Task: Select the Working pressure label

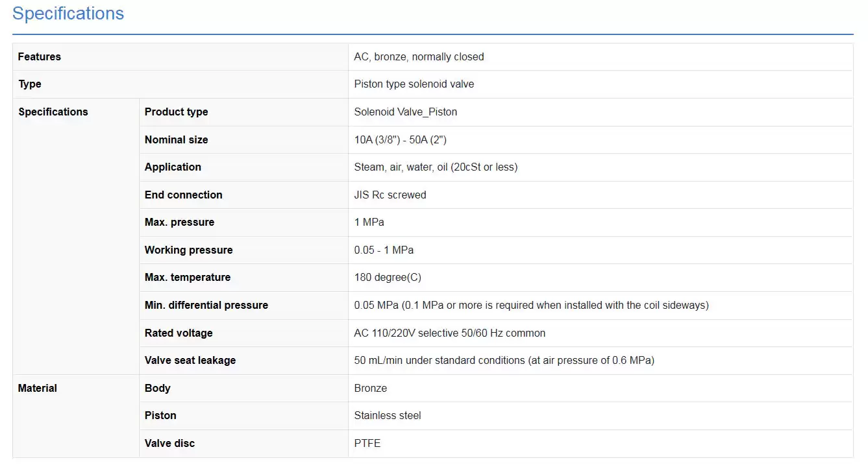Action: [x=189, y=250]
